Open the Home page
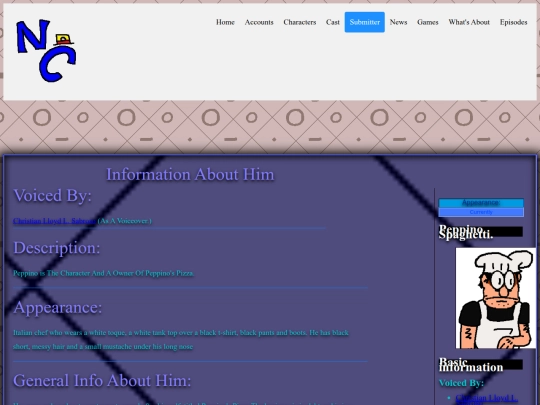 click(x=225, y=22)
